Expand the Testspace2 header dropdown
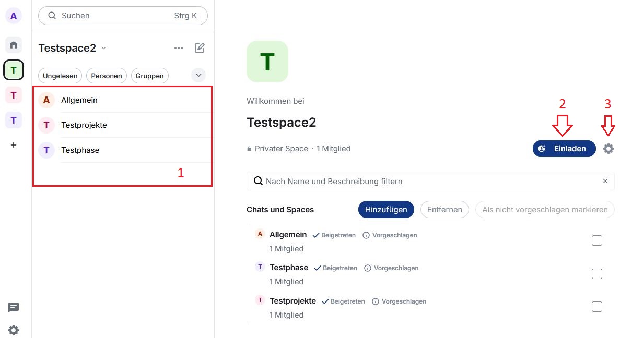The image size is (644, 338). click(x=103, y=48)
